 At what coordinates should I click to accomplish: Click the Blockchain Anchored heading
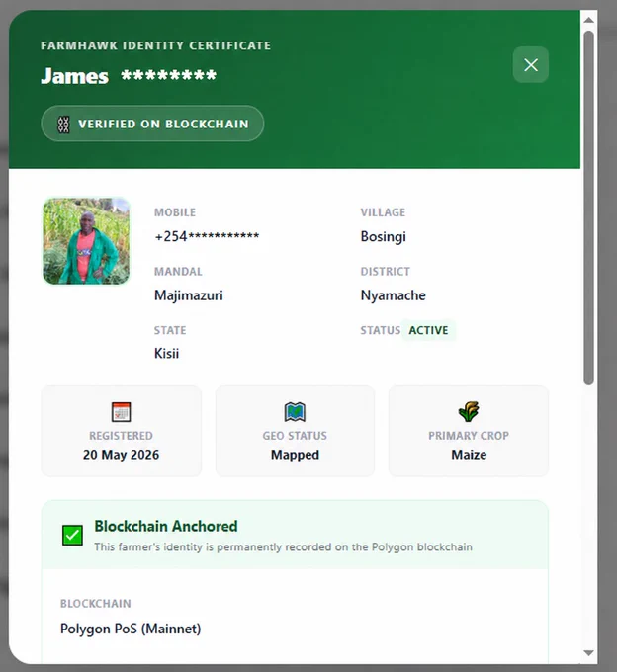[166, 526]
